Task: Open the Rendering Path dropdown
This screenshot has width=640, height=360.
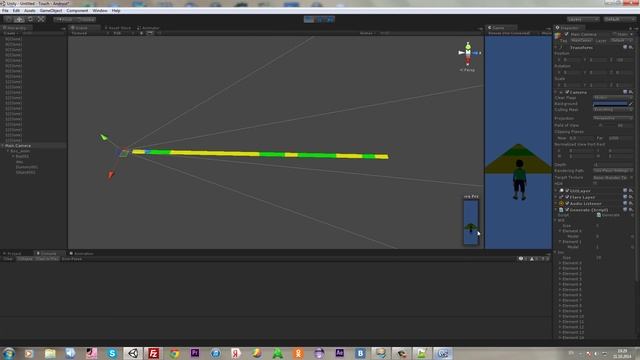Action: pyautogui.click(x=613, y=171)
